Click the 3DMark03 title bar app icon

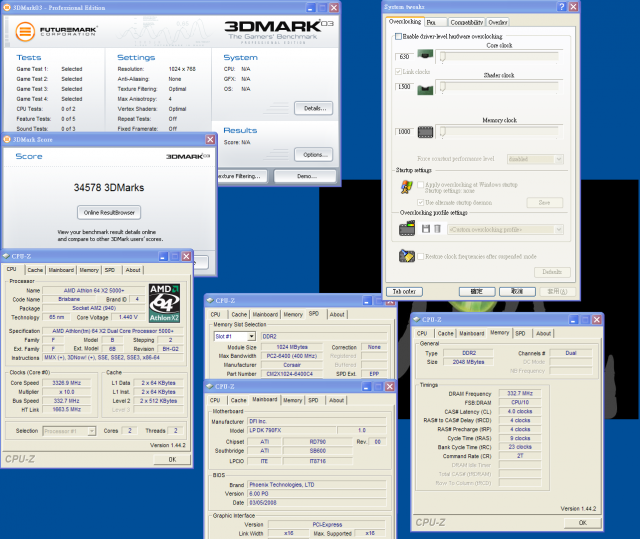(7, 8)
